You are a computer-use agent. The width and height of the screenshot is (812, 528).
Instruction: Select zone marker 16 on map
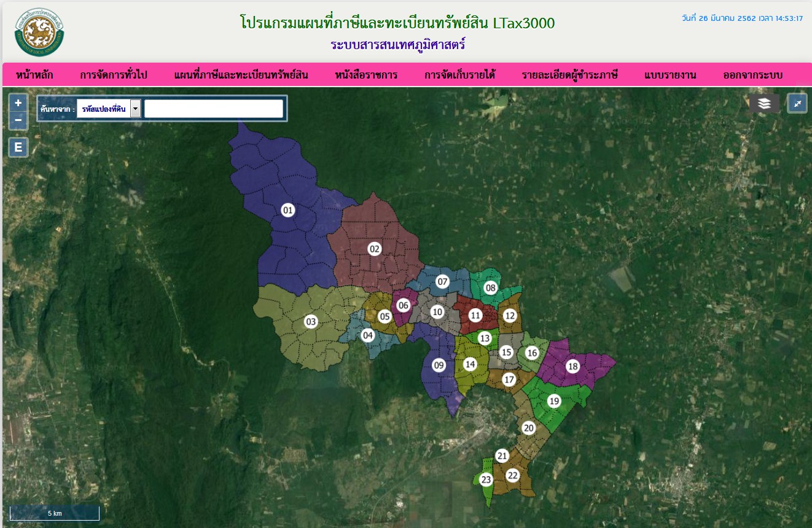click(x=532, y=353)
